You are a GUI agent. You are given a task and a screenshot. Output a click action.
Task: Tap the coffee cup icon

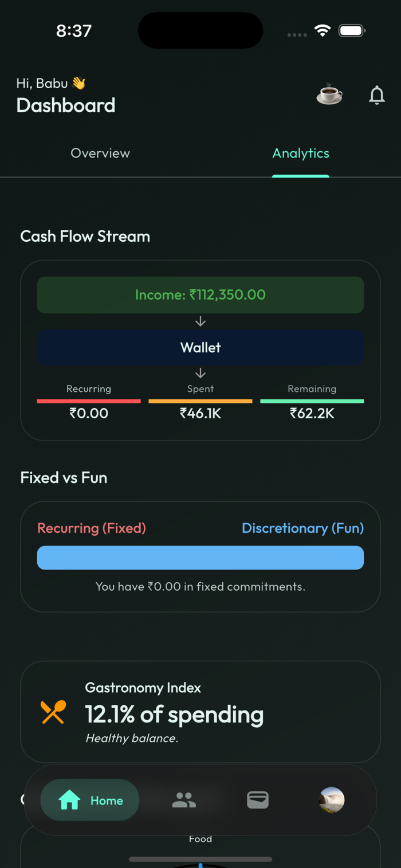329,94
